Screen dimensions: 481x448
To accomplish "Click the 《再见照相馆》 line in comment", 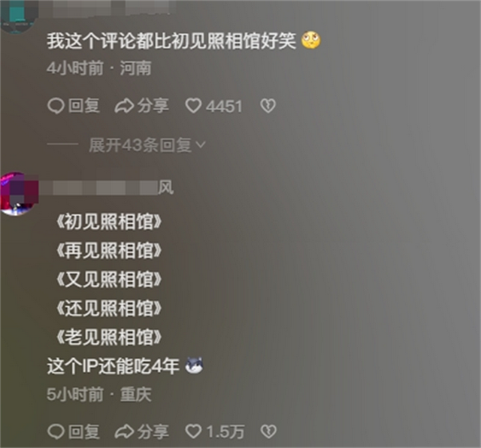I will pyautogui.click(x=109, y=250).
